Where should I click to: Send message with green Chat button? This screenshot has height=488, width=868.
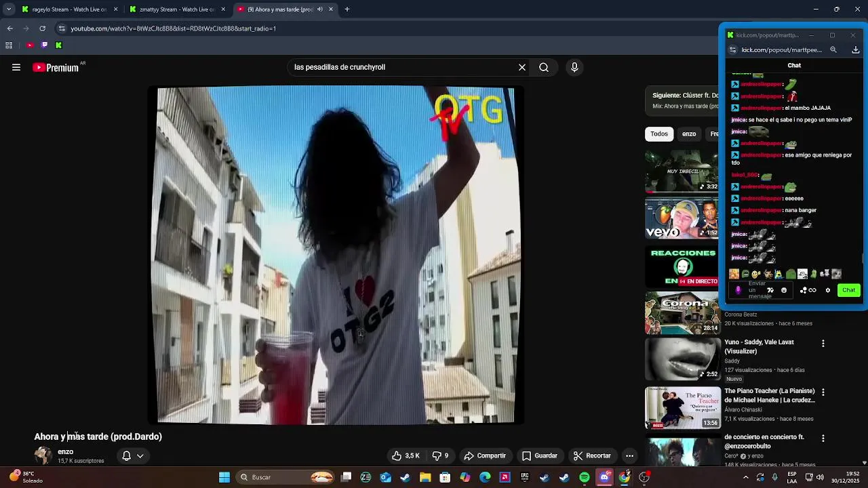(x=849, y=290)
